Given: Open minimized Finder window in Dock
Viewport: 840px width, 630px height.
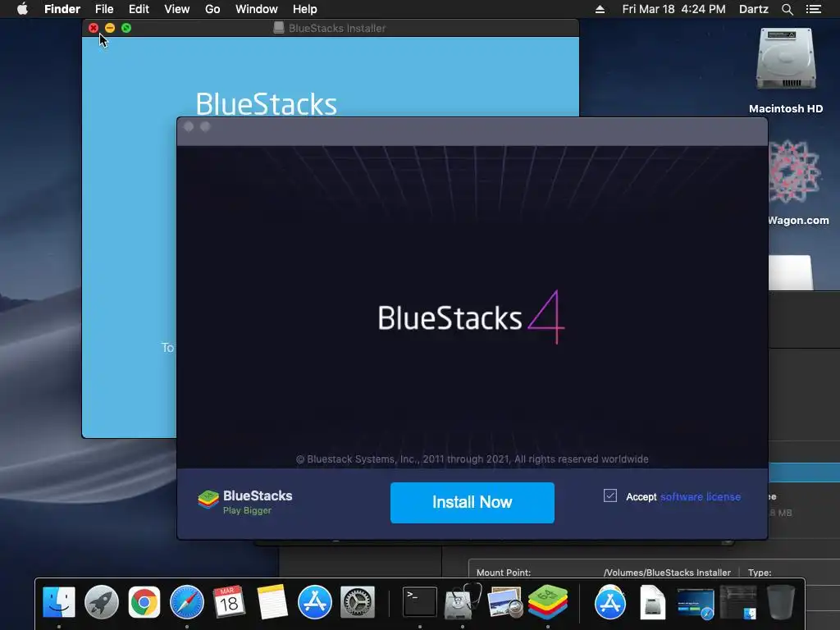Looking at the screenshot, I should (738, 603).
